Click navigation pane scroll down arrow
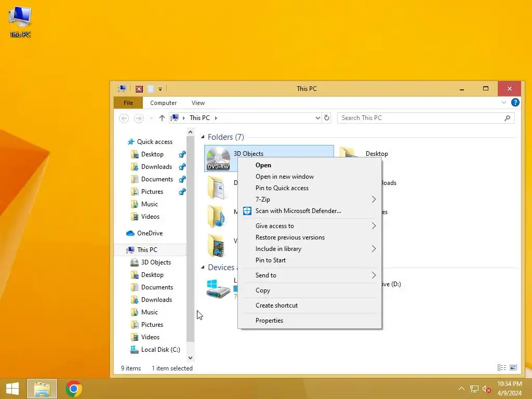532x399 pixels. coord(190,357)
